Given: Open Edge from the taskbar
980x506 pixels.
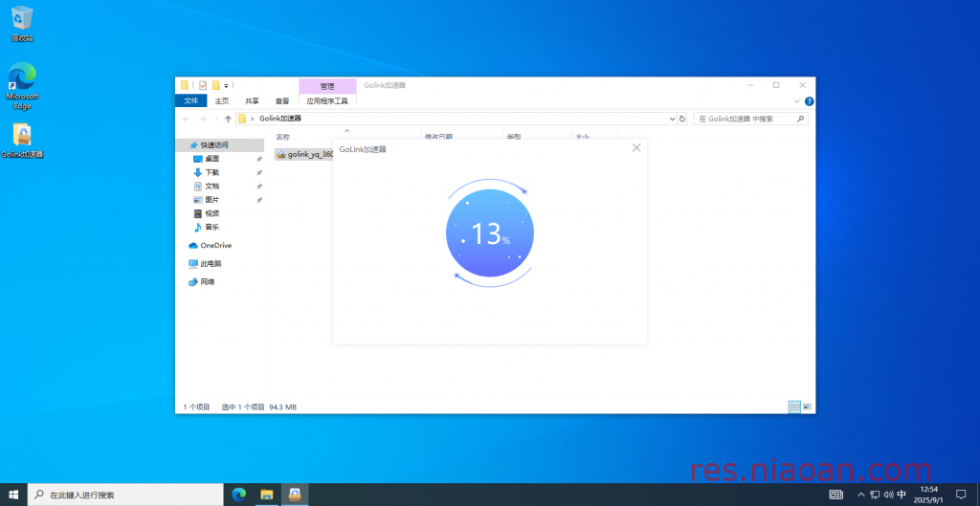Looking at the screenshot, I should [238, 495].
